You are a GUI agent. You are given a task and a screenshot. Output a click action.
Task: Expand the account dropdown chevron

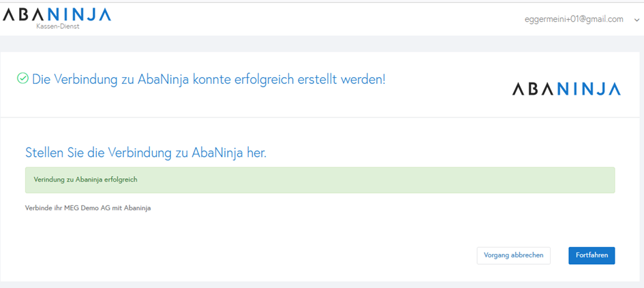click(x=637, y=20)
